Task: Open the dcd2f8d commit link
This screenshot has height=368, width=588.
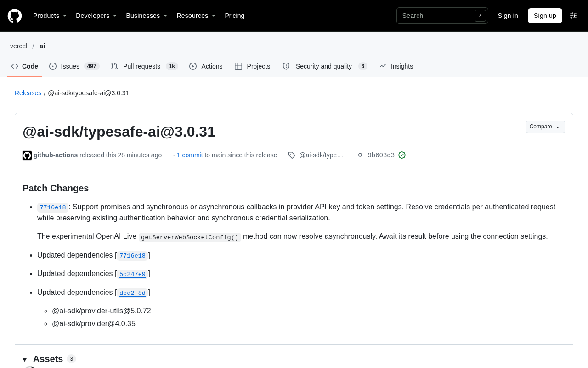Action: (x=132, y=293)
